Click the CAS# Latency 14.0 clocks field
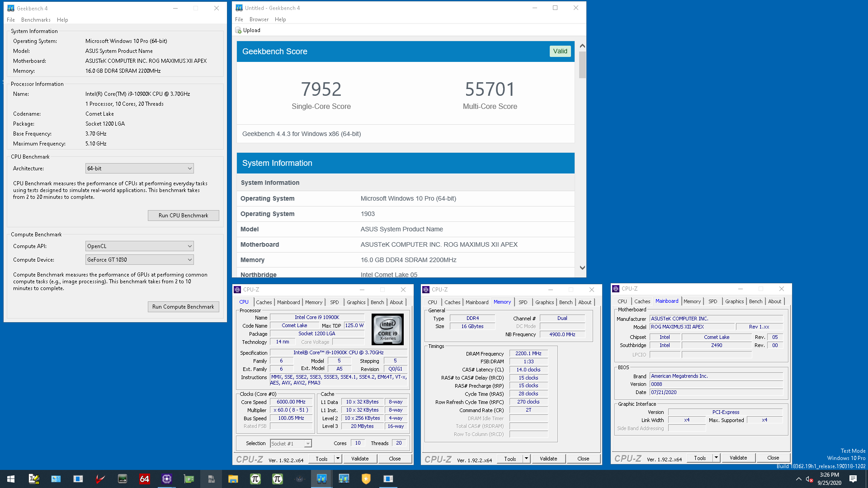Viewport: 868px width, 488px height. (x=528, y=370)
